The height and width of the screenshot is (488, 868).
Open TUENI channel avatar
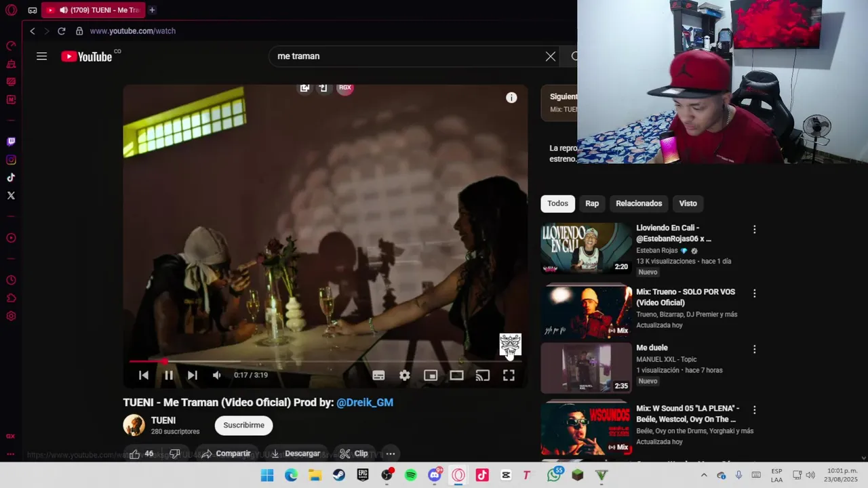[134, 425]
